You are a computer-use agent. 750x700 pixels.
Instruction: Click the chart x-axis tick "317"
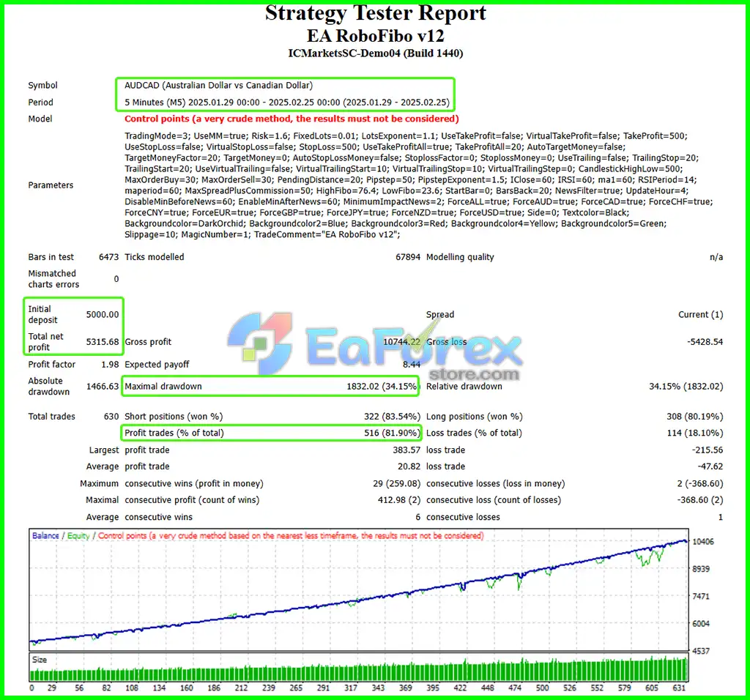click(x=351, y=688)
